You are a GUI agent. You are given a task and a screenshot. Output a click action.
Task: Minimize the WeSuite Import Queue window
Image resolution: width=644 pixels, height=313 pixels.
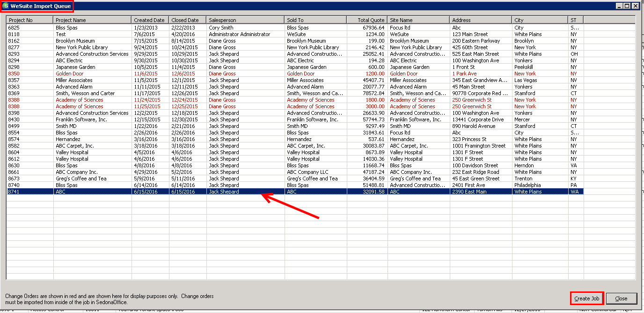coord(620,6)
